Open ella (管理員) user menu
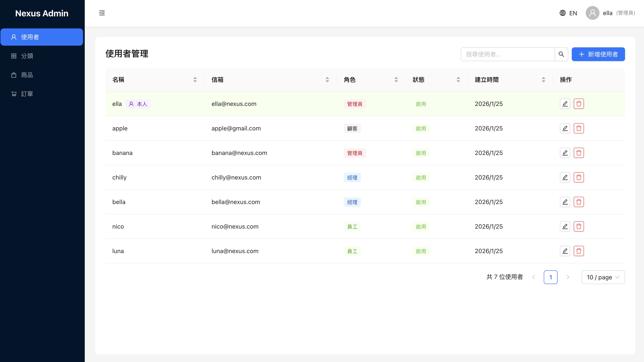This screenshot has height=362, width=644. (610, 13)
